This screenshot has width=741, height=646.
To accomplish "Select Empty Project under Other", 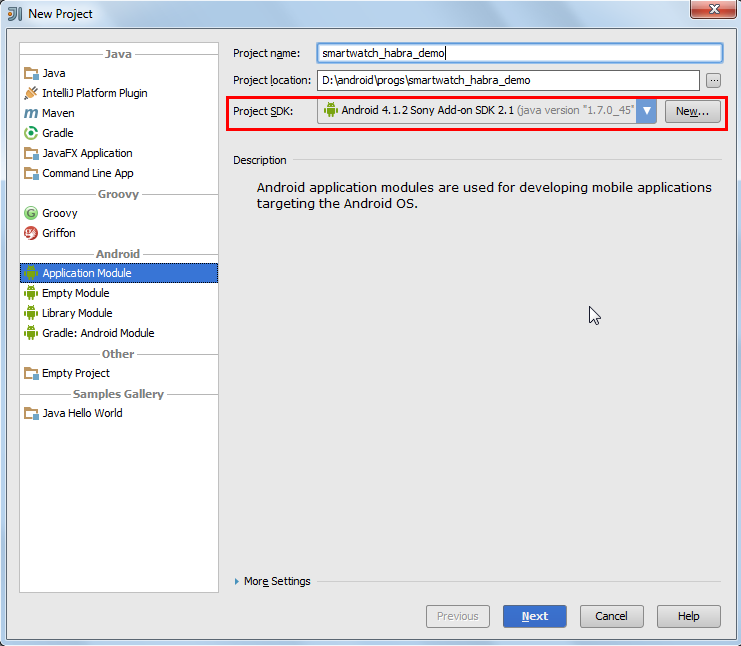I will 119,373.
